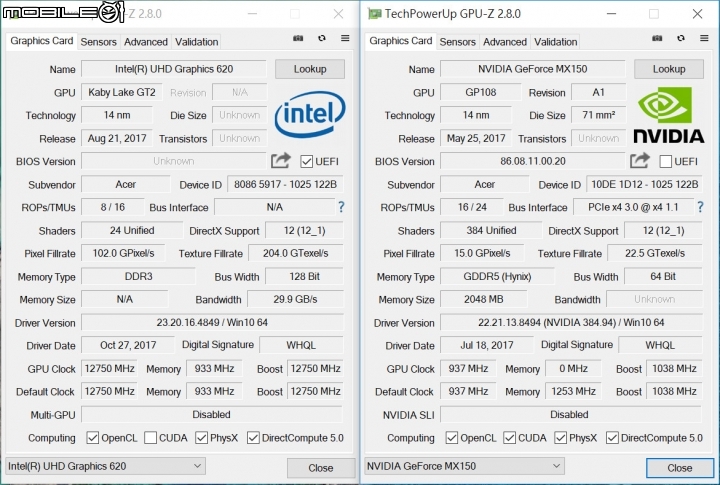Toggle UEFI checkbox in Intel window
Image resolution: width=720 pixels, height=485 pixels.
coord(306,162)
